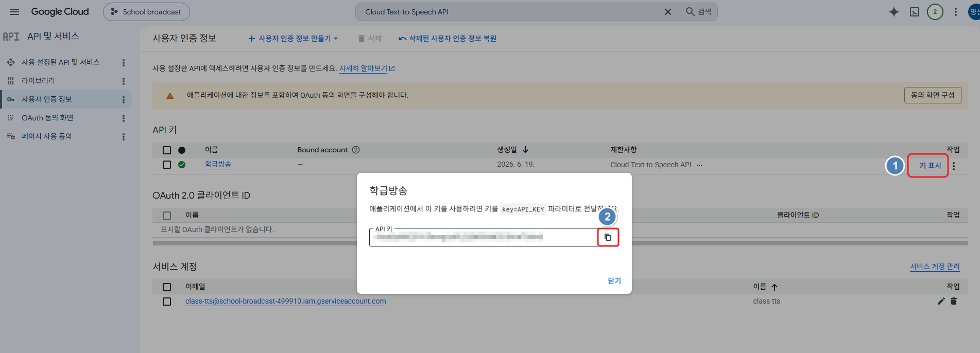The height and width of the screenshot is (353, 980).
Task: Copy the API key with the copy icon
Action: coord(608,237)
